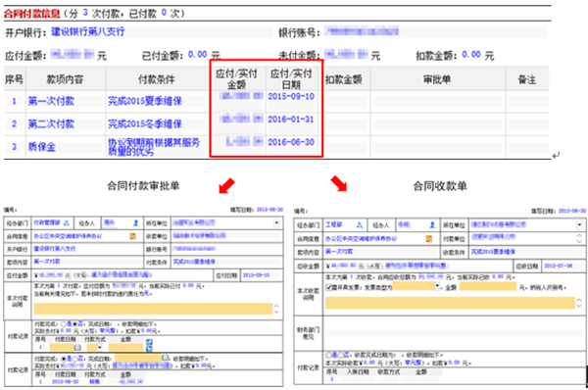This screenshot has width=588, height=390.
Task: Click 完成2015夏季维保 condition cell in table
Action: click(x=145, y=101)
